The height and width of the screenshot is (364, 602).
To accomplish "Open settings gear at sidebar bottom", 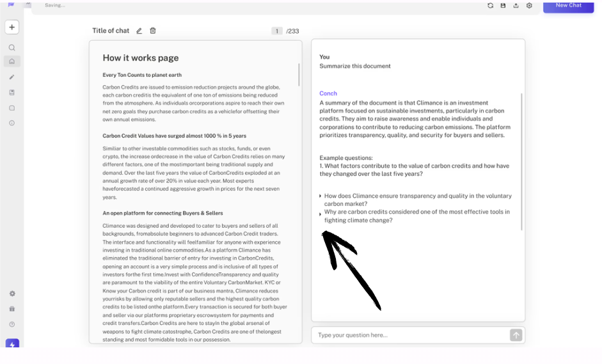I will coord(12,294).
